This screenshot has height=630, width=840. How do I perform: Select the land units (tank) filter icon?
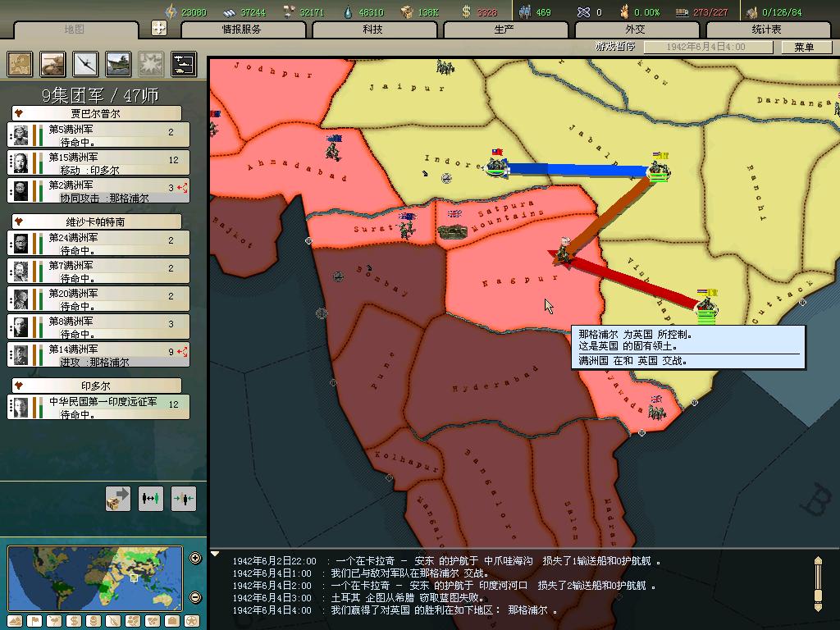point(53,64)
